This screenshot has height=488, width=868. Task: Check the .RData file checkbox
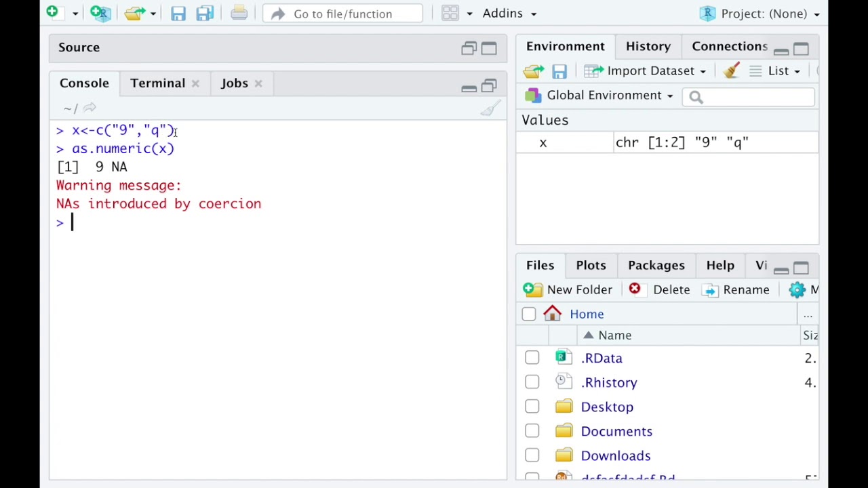[x=532, y=358]
